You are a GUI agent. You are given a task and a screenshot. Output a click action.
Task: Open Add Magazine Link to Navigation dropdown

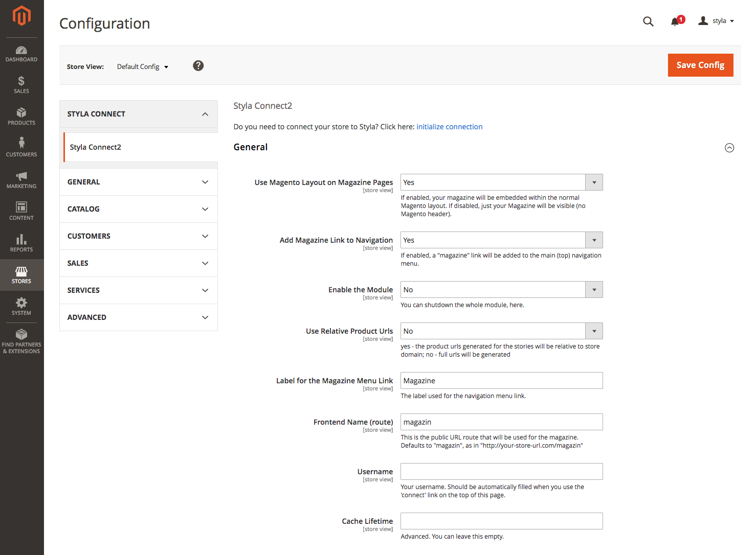click(501, 240)
